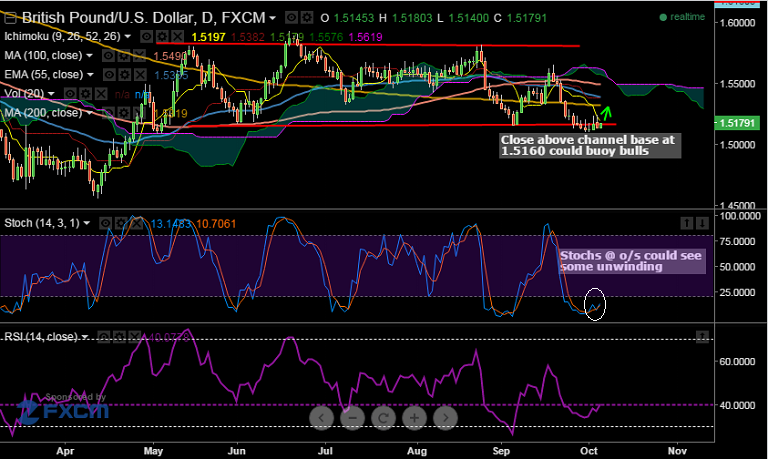
Task: Open Ichimoku settings gear
Action: (162, 37)
